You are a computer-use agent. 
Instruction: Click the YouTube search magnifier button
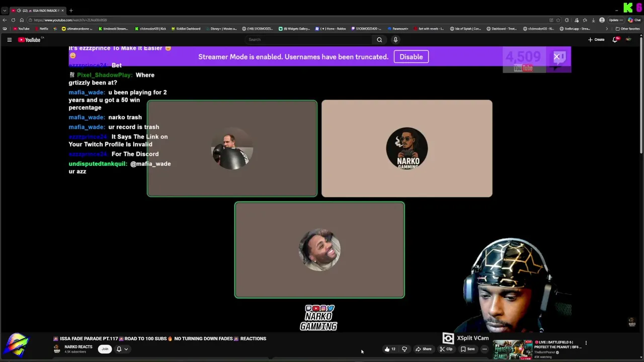(379, 40)
